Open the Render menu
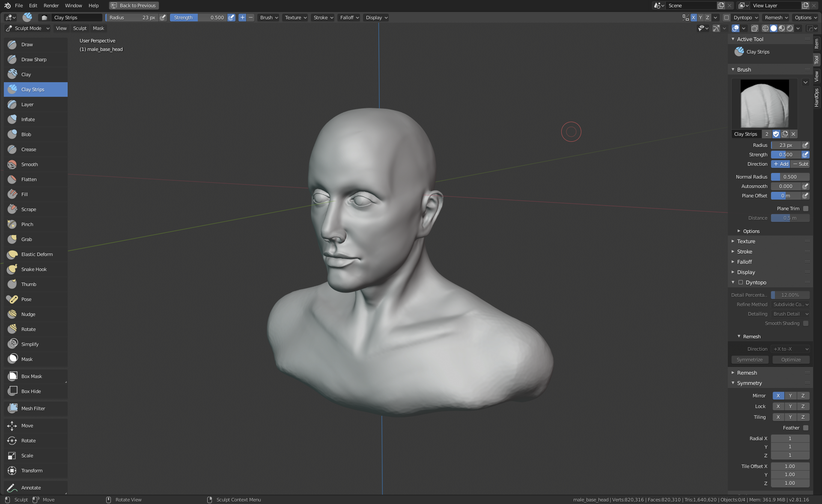 [x=51, y=6]
